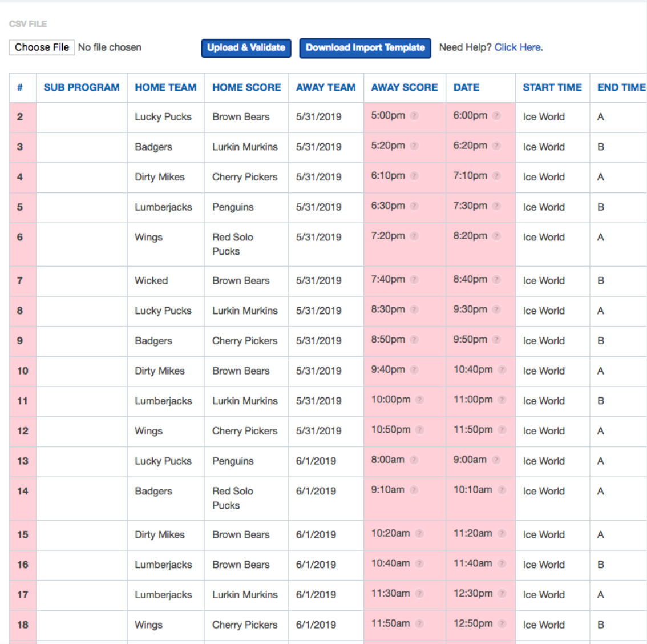Click the help icon next to 10:10am

pyautogui.click(x=502, y=490)
